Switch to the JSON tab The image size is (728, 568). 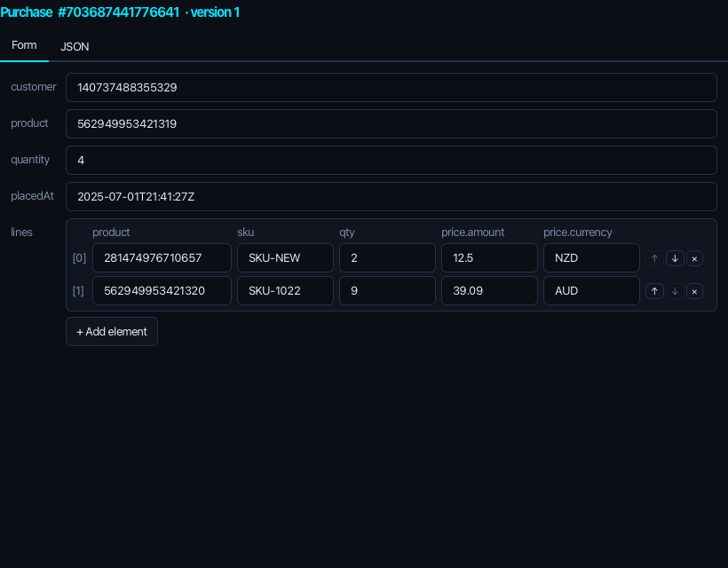click(x=75, y=47)
